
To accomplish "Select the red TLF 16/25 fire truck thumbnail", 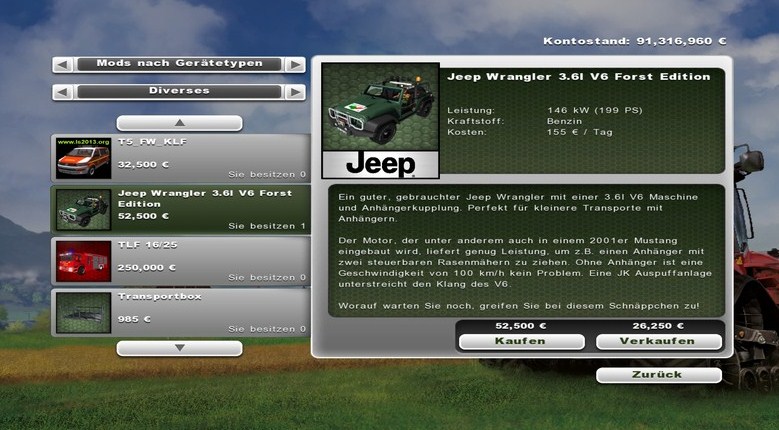I will point(83,260).
